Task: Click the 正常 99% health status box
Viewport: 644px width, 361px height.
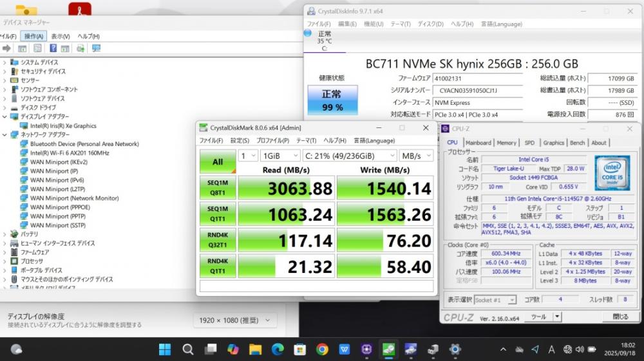Action: coord(332,100)
